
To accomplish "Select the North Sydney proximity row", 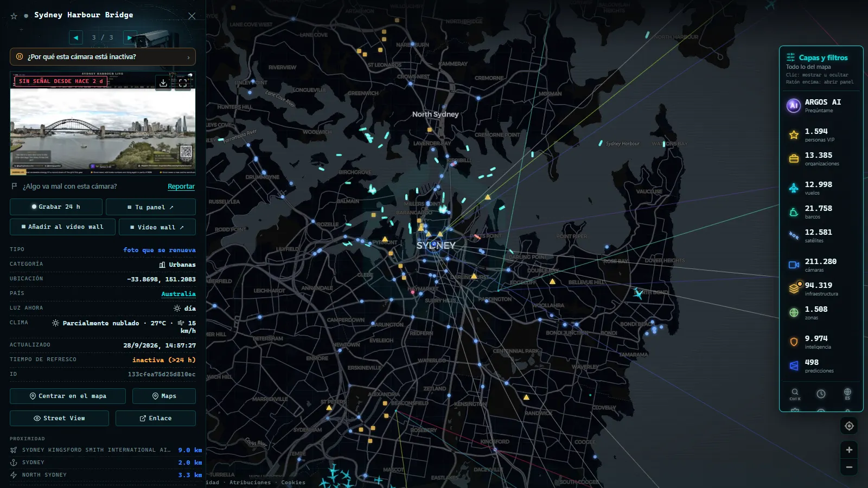I will (106, 475).
